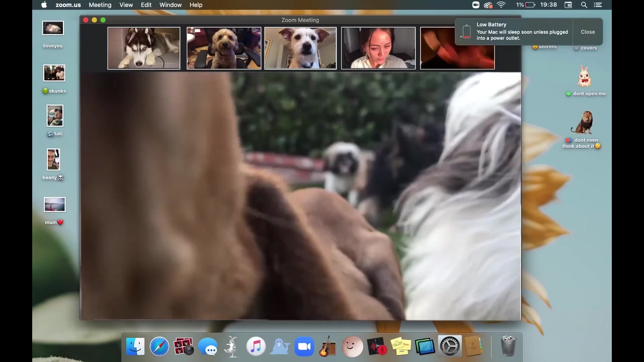This screenshot has width=644, height=362.
Task: Open the Wi-Fi status menu
Action: (x=501, y=5)
